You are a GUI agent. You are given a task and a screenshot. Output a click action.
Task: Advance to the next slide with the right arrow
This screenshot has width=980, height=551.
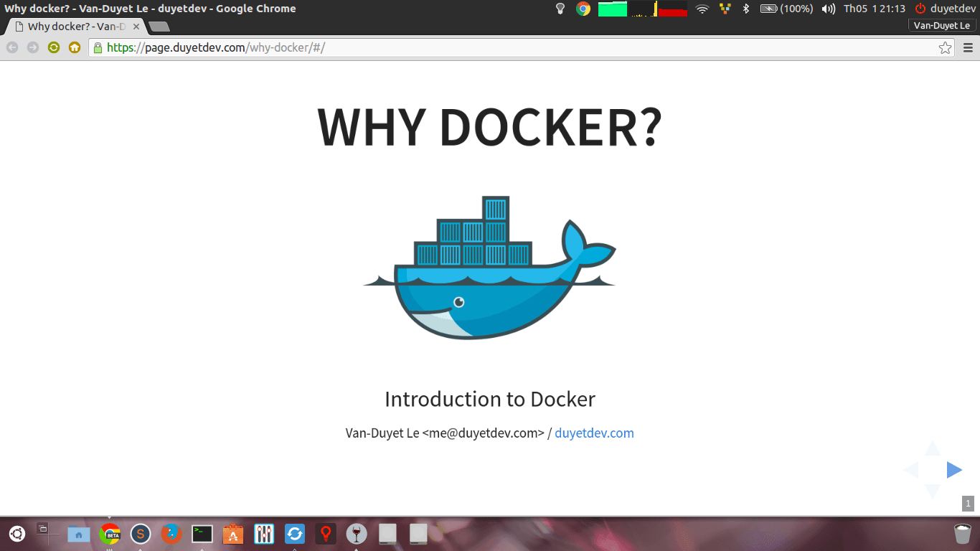pyautogui.click(x=954, y=469)
